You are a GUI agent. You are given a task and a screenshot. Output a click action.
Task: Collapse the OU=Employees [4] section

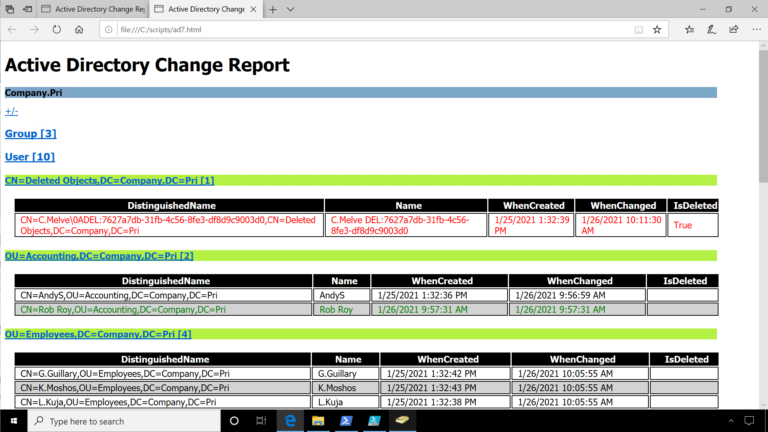pyautogui.click(x=98, y=334)
